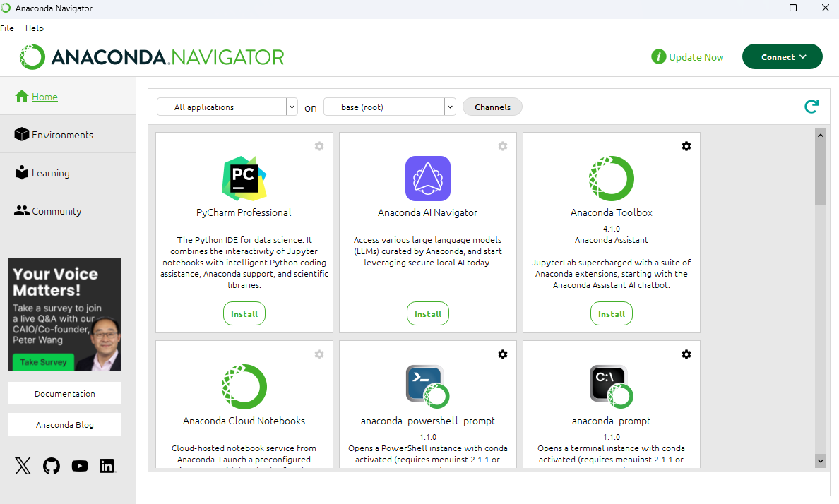The width and height of the screenshot is (839, 504).
Task: Click the Take Survey button in banner
Action: (x=43, y=362)
